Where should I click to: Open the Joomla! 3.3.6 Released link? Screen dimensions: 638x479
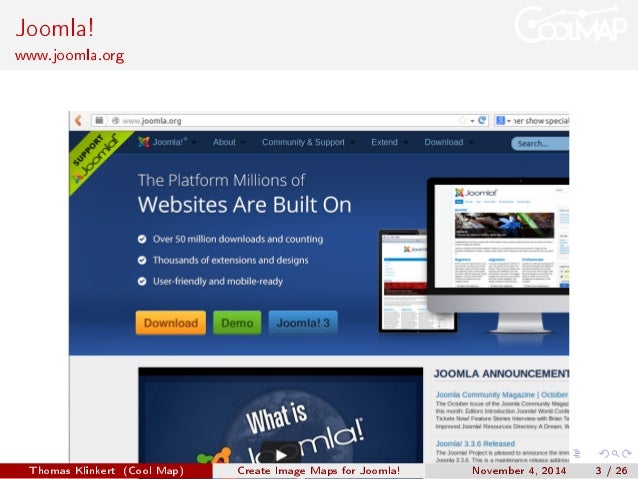point(475,444)
